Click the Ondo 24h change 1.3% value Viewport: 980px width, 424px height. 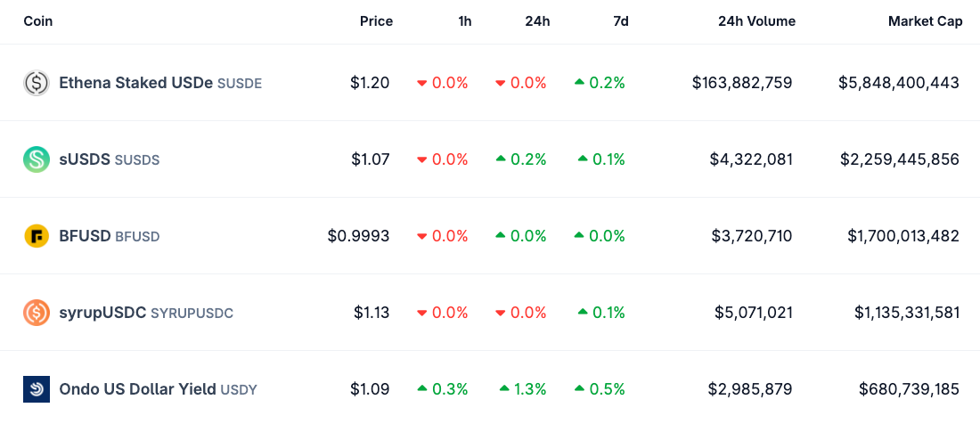tap(527, 389)
